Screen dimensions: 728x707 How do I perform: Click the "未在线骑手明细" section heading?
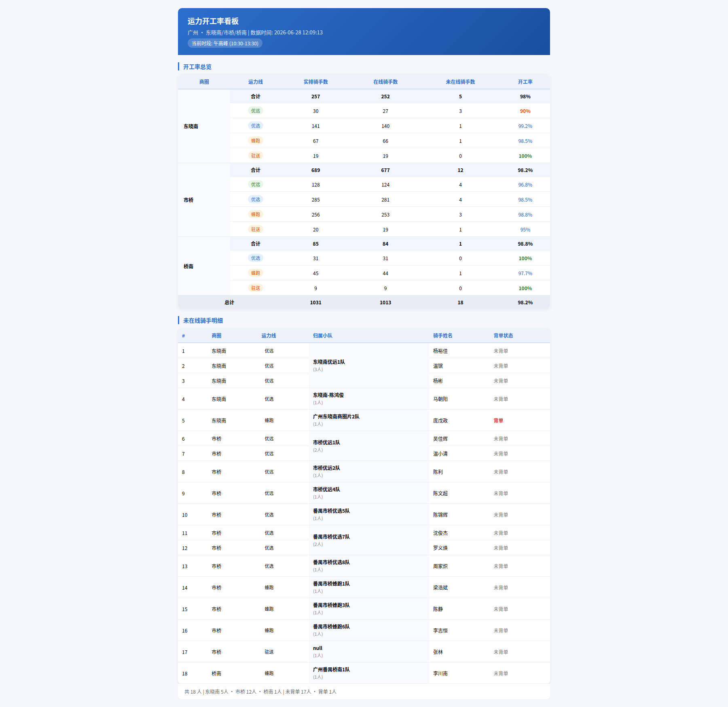(203, 321)
